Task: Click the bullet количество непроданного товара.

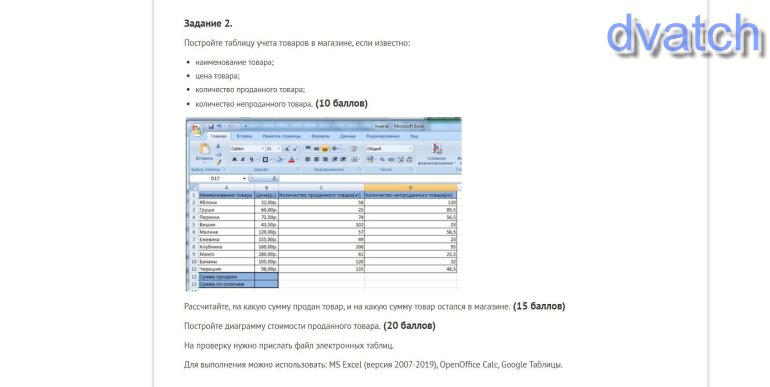Action: pyautogui.click(x=254, y=104)
